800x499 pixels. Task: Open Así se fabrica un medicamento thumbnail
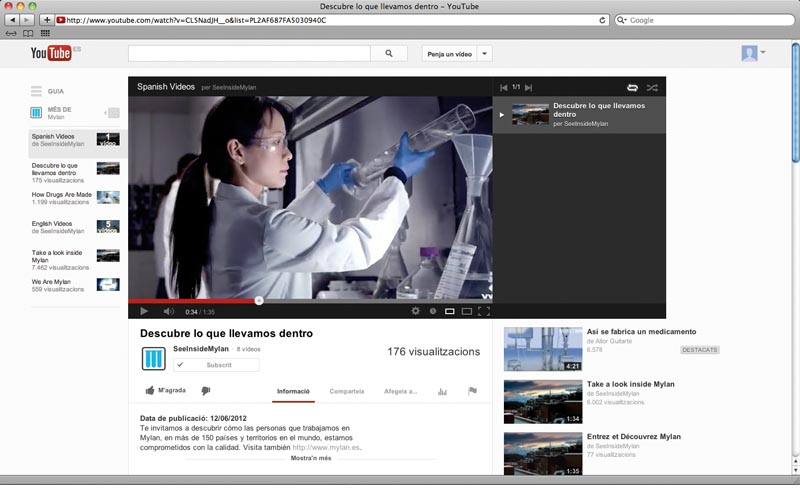pyautogui.click(x=543, y=349)
